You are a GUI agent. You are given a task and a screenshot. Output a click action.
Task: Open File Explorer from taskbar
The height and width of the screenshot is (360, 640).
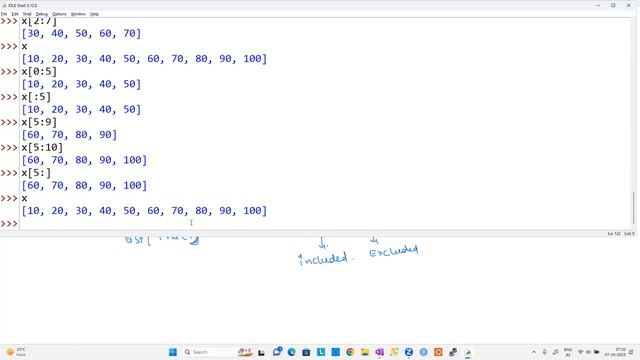365,352
